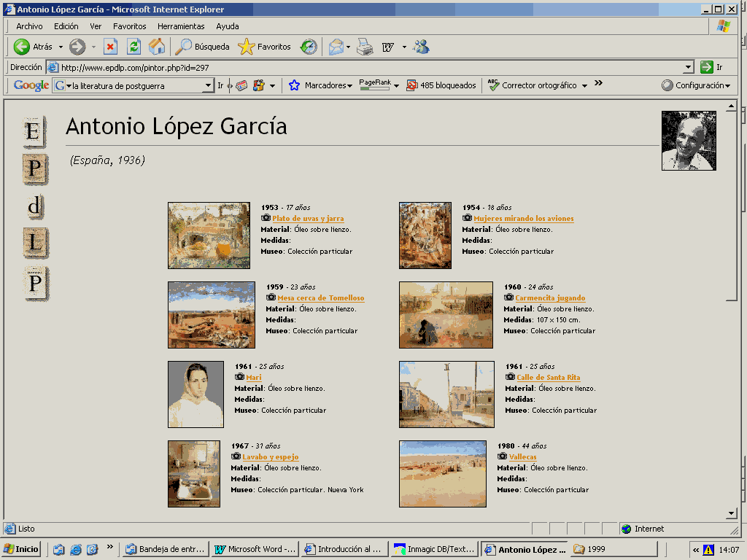
Task: Click the Vallecas landscape thumbnail
Action: [x=443, y=474]
